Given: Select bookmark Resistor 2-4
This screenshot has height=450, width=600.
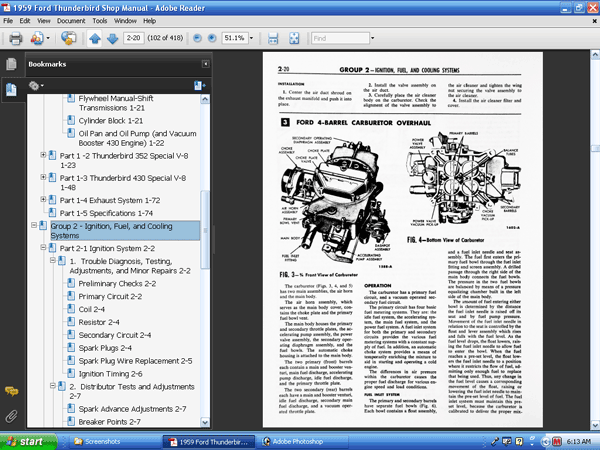Looking at the screenshot, I should coord(99,322).
